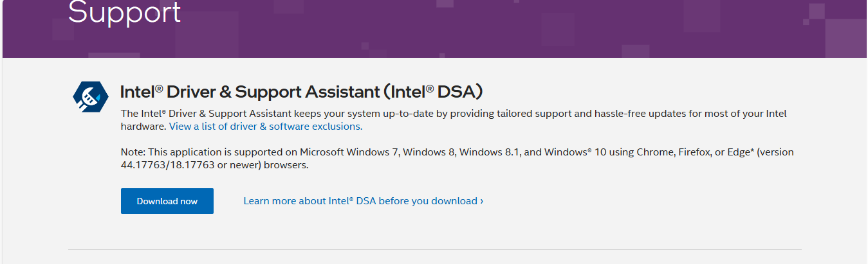Screen dimensions: 868x264
Task: Click the horizontal divider below the download section
Action: coord(434,249)
